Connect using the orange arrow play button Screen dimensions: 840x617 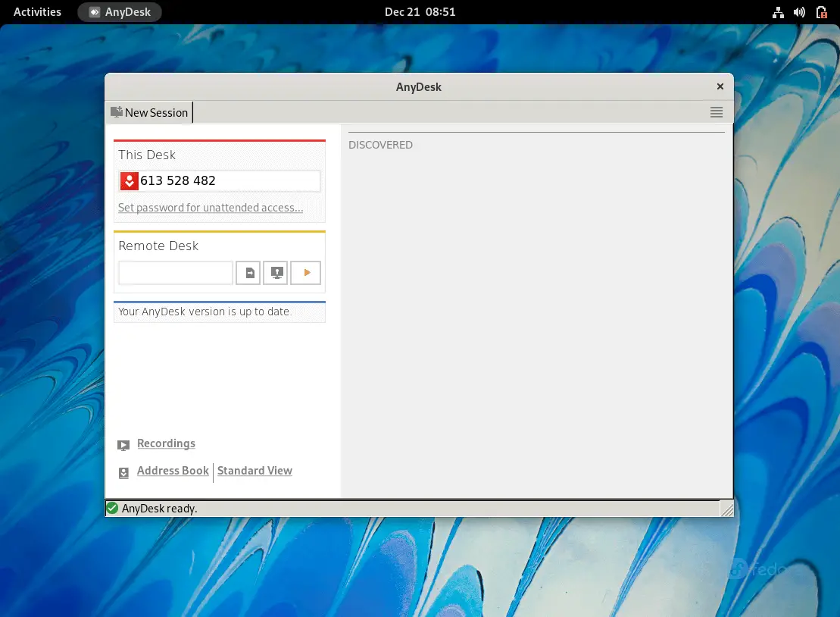tap(305, 273)
